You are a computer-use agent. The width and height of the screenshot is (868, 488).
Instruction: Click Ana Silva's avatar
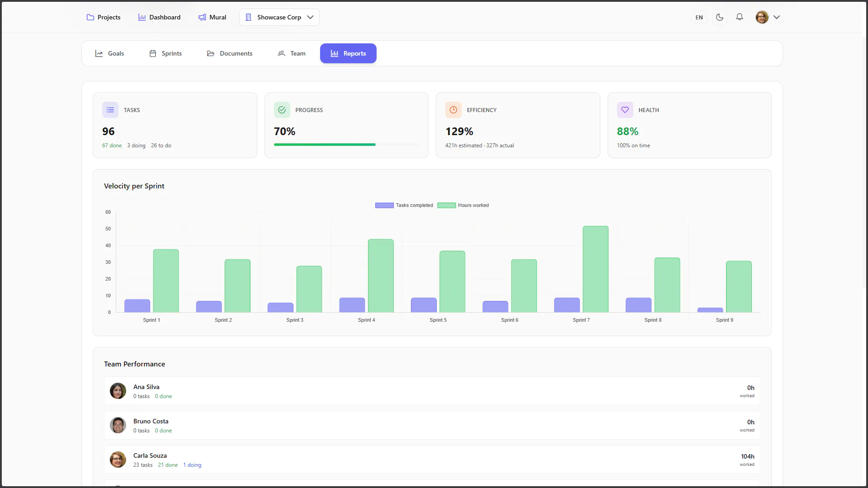pos(118,391)
